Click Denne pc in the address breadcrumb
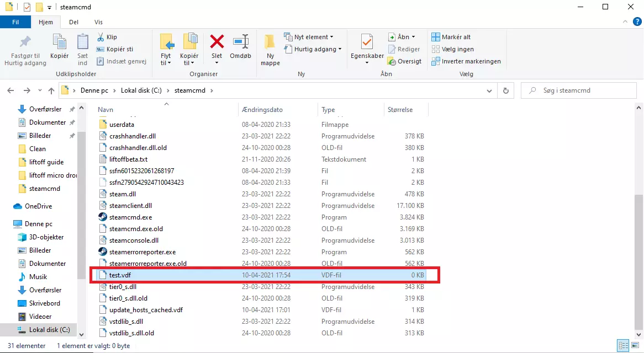The image size is (644, 353). [94, 90]
